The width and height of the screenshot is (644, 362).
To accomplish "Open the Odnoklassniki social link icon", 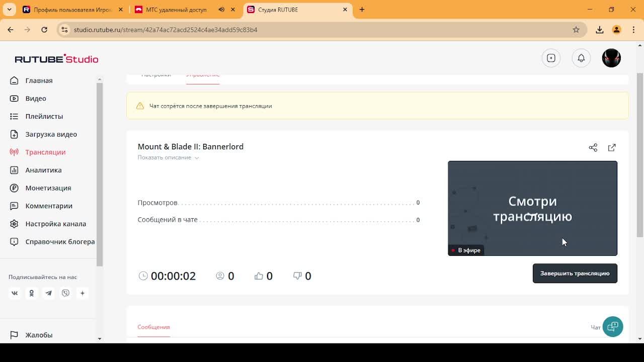I will click(31, 293).
